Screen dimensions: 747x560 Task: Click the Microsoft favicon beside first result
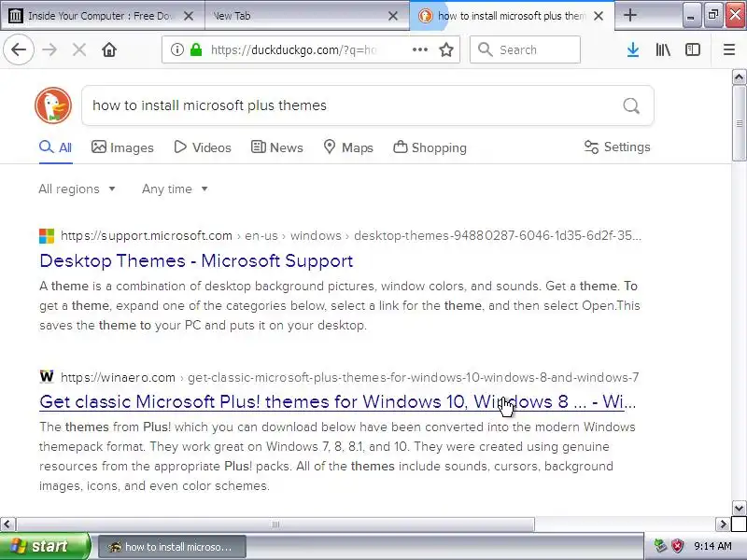(47, 236)
